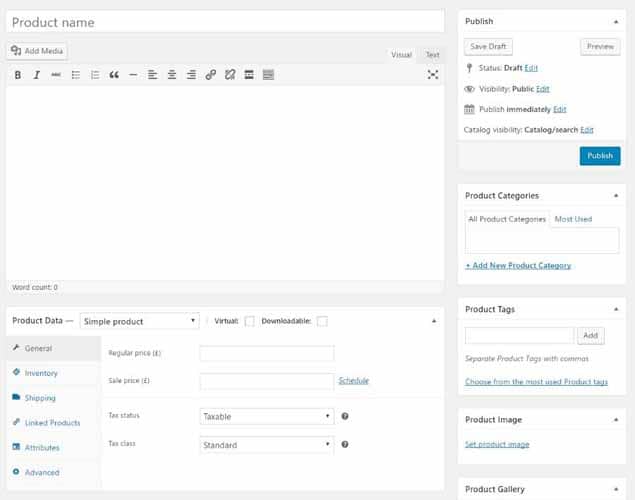This screenshot has height=500, width=635.
Task: Click the blue Publish button
Action: [600, 156]
